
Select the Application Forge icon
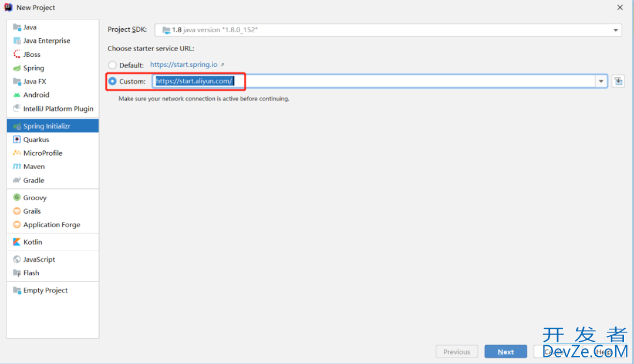tap(17, 224)
